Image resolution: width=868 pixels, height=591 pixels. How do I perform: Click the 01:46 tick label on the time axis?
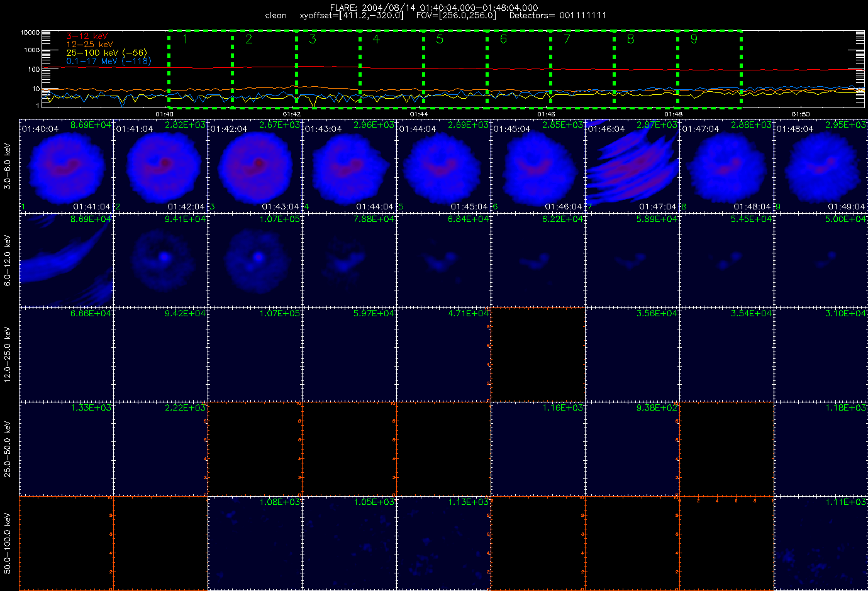tap(546, 114)
